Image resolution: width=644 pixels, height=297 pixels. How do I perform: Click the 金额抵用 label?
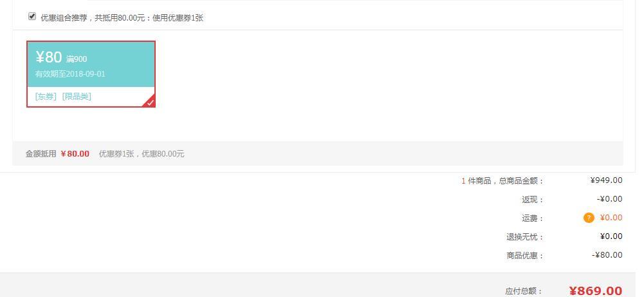(x=41, y=154)
